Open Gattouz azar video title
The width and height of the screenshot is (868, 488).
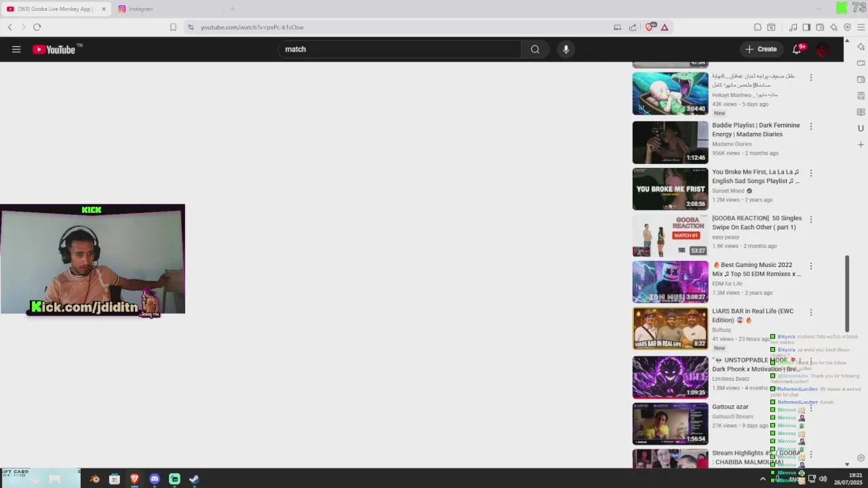pos(730,407)
